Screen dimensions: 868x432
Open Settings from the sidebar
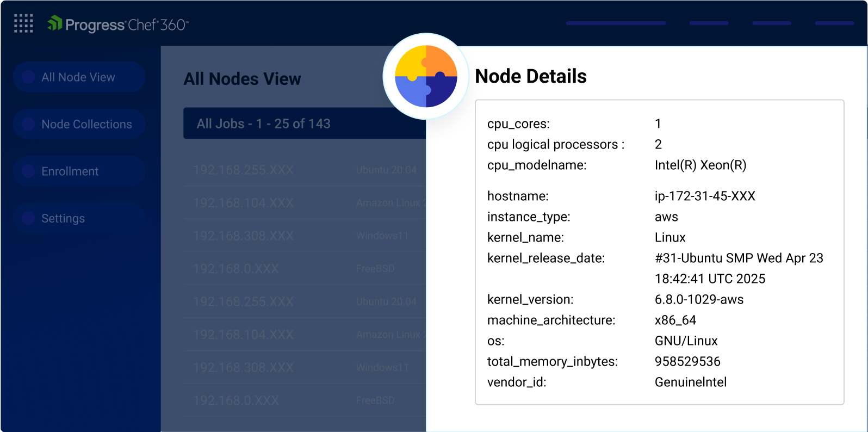63,218
